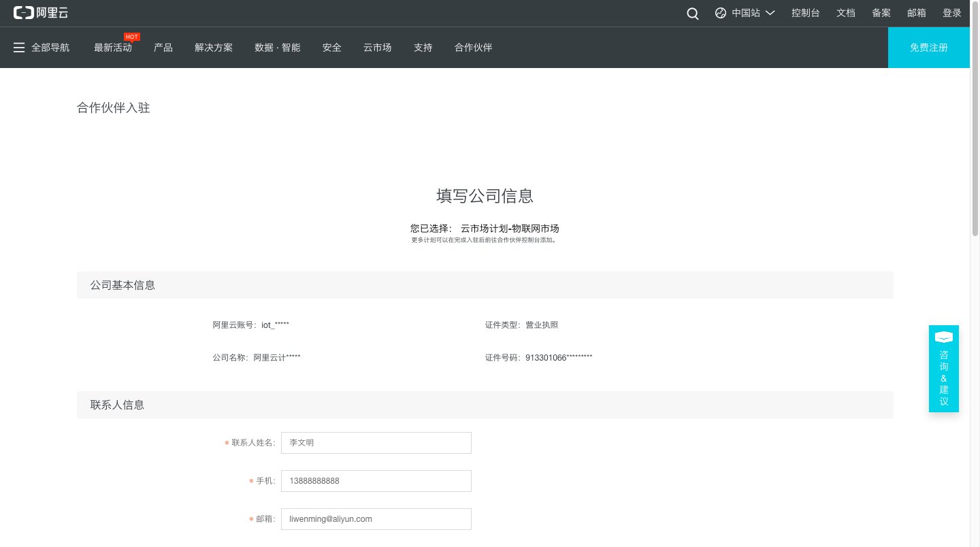980x547 pixels.
Task: Expand the 中国站 region dropdown arrow
Action: (770, 13)
